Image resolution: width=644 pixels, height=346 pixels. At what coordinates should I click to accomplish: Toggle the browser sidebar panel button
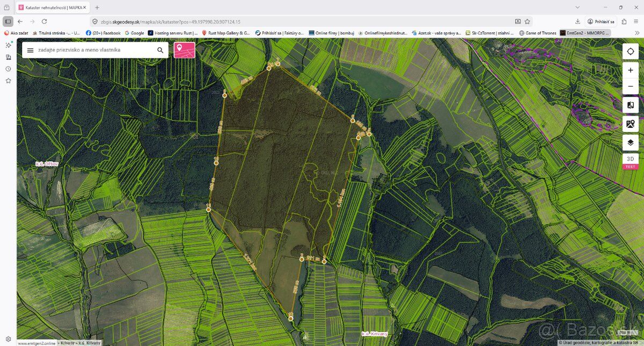8,21
